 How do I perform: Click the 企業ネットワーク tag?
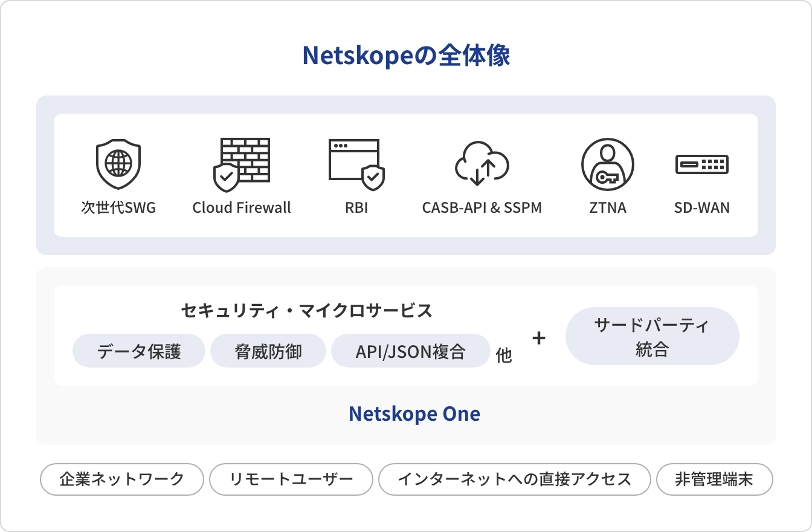pos(121,480)
